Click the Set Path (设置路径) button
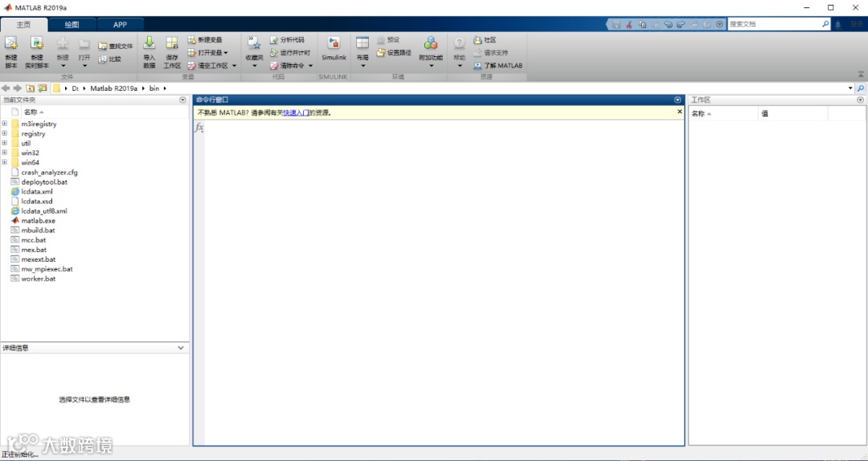Viewport: 868px width, 461px height. [394, 52]
